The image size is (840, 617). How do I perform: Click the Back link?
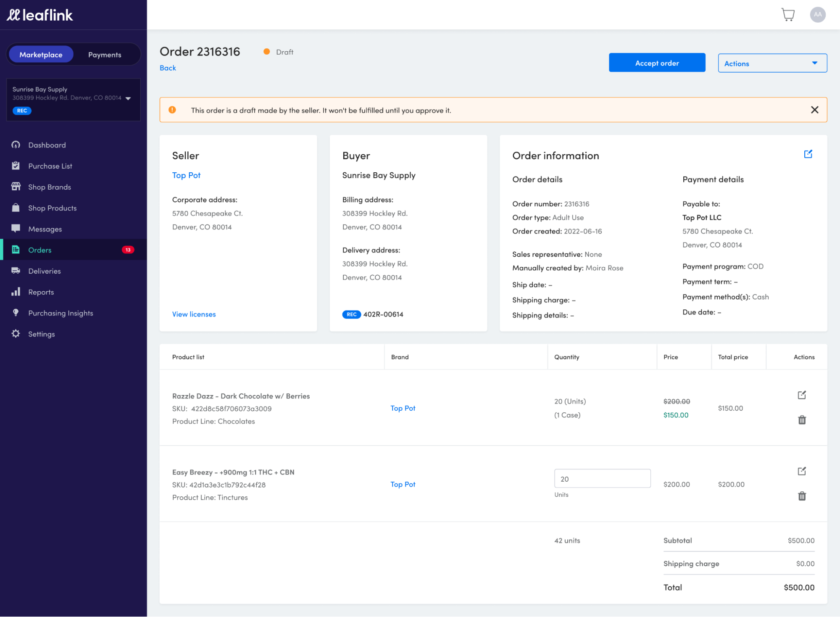pos(168,68)
